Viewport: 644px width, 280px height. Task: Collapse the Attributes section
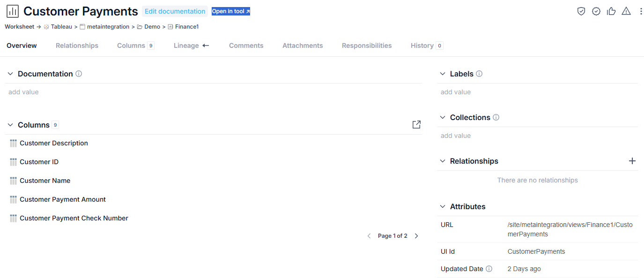[x=443, y=206]
